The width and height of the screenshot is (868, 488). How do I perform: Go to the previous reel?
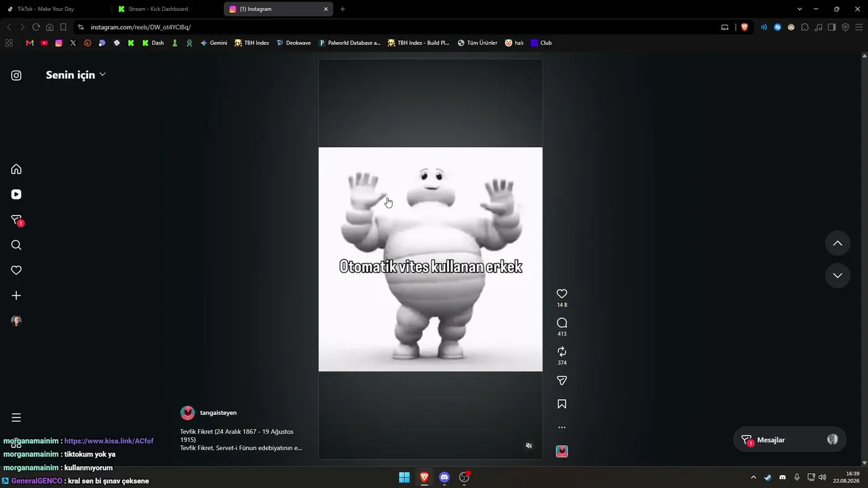[x=837, y=243]
